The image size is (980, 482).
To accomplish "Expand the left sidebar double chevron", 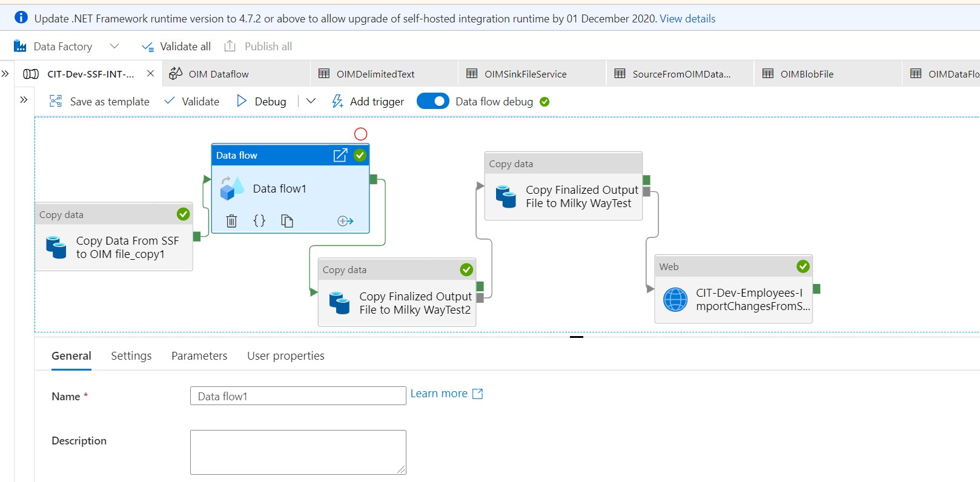I will coord(5,74).
